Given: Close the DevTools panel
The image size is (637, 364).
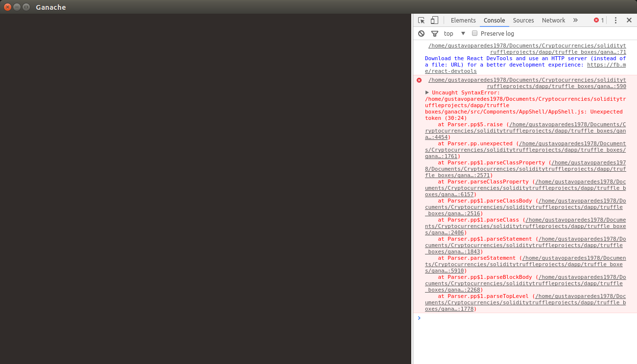Looking at the screenshot, I should tap(629, 20).
